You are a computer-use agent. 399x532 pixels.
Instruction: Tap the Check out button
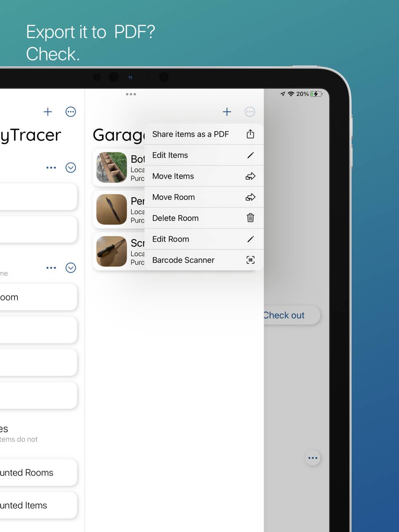click(292, 315)
